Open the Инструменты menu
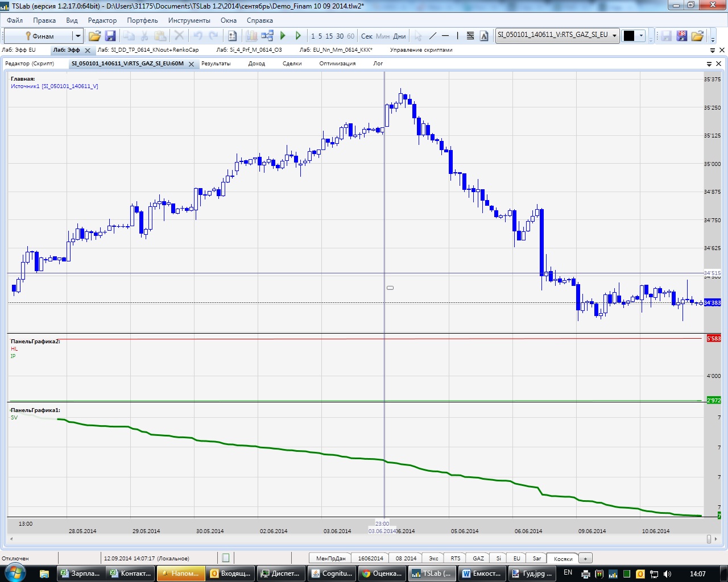This screenshot has height=582, width=728. [x=189, y=20]
